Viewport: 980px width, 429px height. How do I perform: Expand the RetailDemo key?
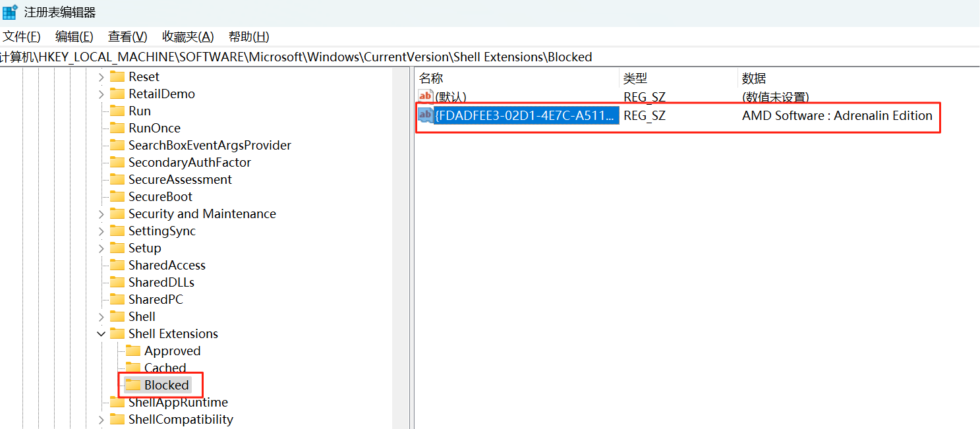101,94
